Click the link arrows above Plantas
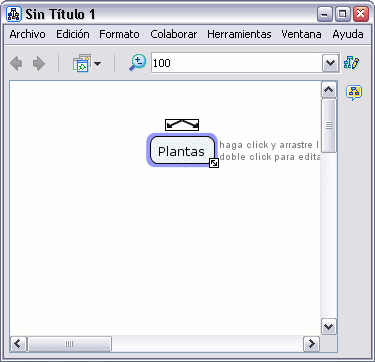375x362 pixels. [182, 125]
